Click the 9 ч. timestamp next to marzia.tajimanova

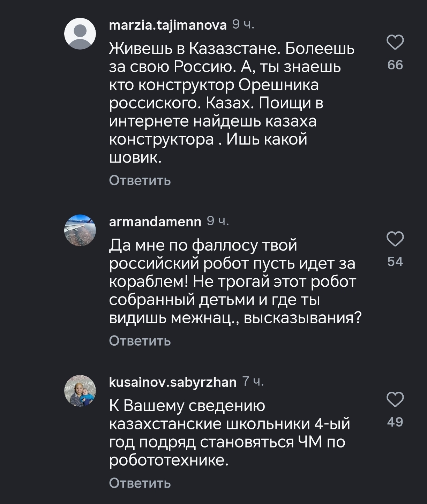tap(243, 25)
